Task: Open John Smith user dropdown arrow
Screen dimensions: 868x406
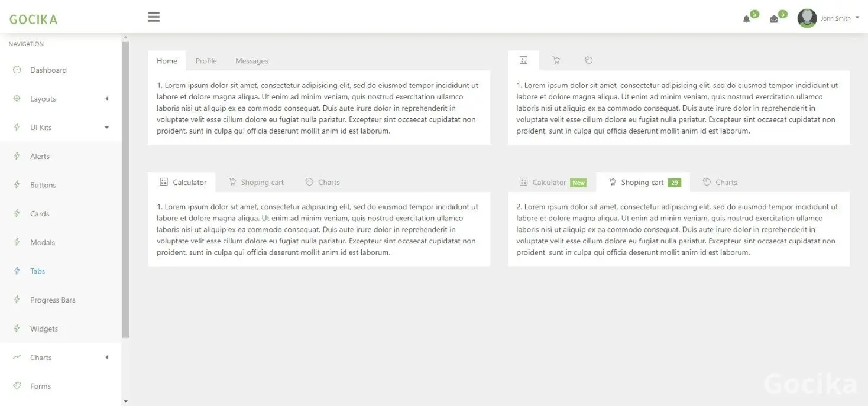Action: pyautogui.click(x=857, y=18)
